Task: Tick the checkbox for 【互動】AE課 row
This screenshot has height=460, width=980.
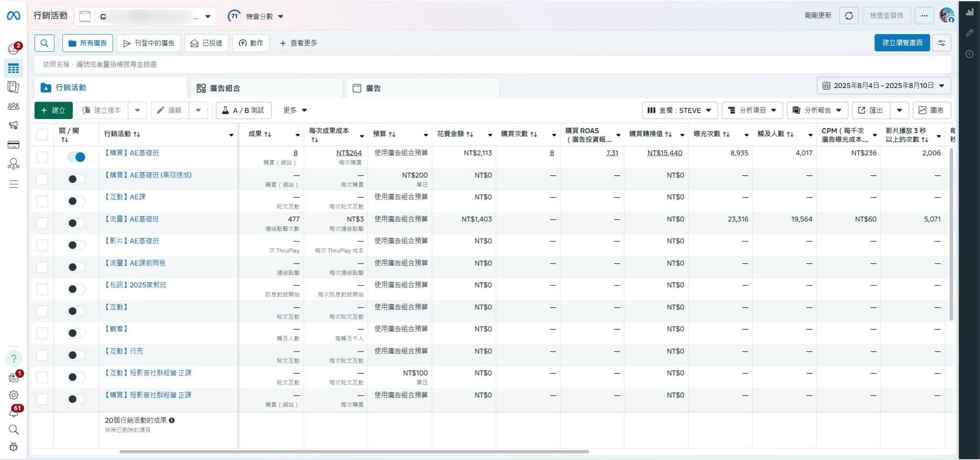Action: coord(42,201)
